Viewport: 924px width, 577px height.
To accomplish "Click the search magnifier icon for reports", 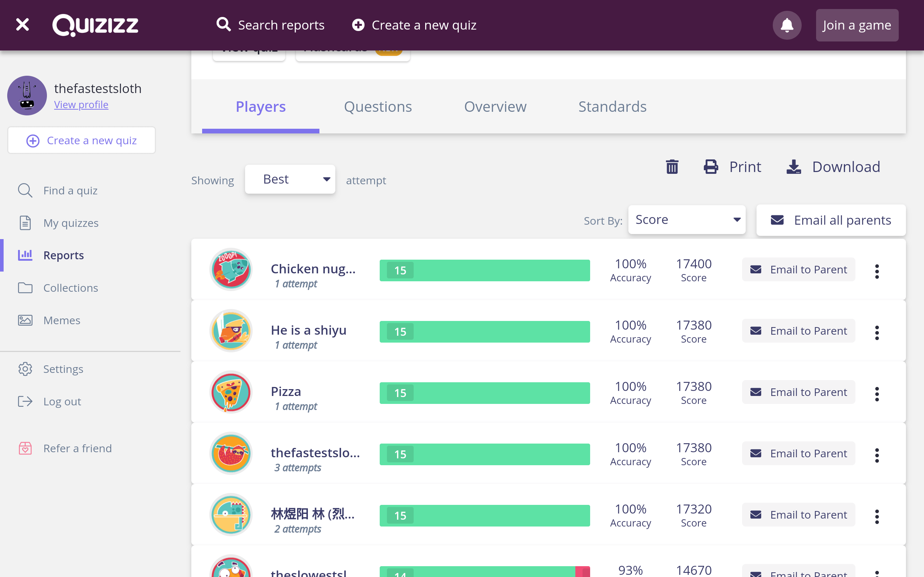I will (x=223, y=25).
